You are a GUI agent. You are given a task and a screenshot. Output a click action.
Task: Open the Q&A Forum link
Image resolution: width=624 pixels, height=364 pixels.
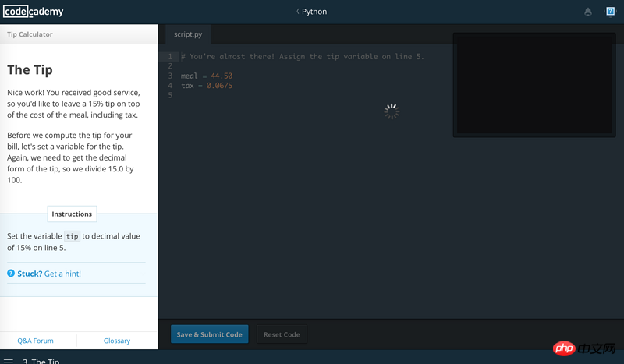point(35,341)
